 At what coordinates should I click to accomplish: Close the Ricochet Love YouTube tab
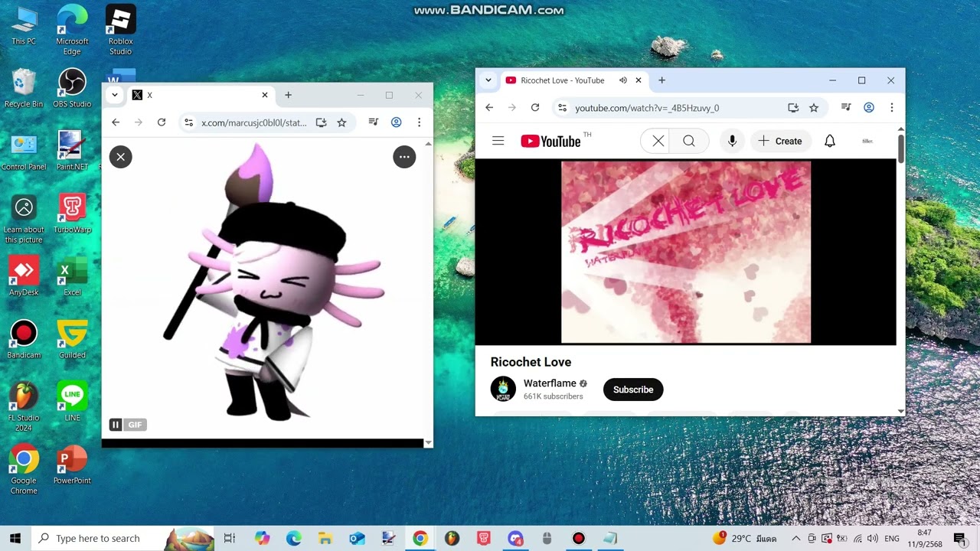[x=639, y=80]
